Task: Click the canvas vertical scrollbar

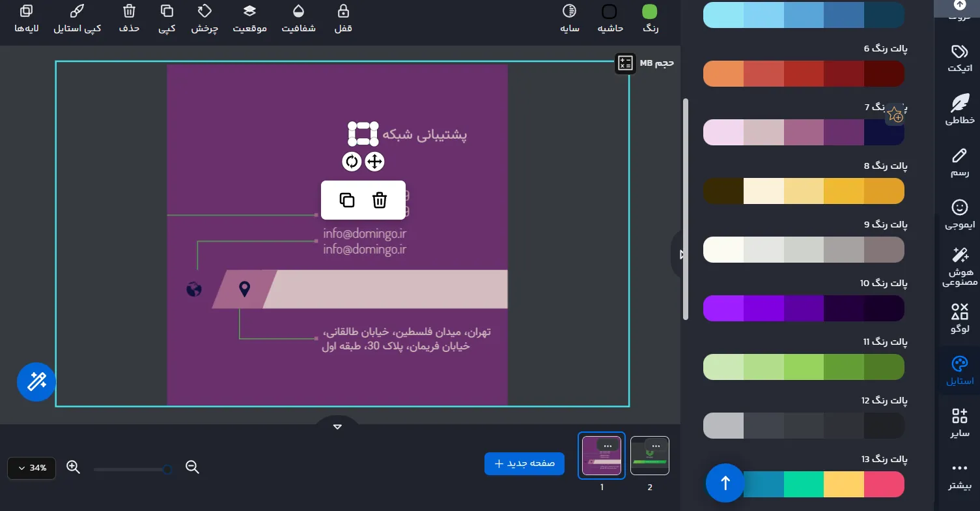Action: coord(685,209)
